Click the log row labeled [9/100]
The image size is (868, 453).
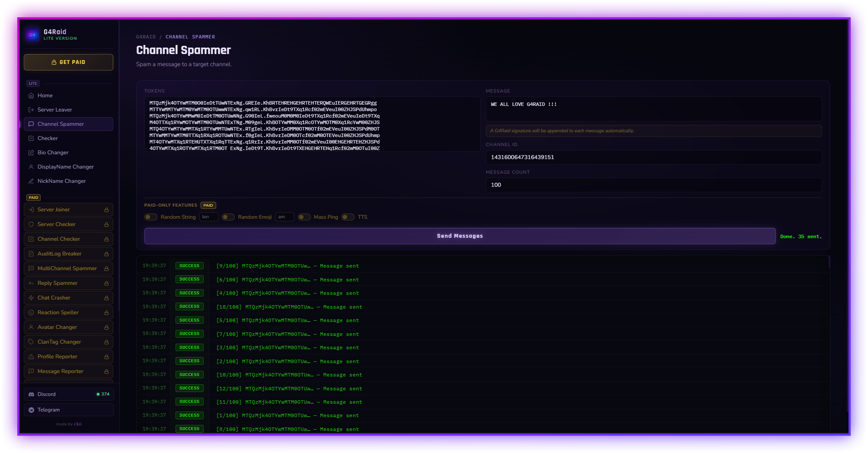click(x=483, y=266)
